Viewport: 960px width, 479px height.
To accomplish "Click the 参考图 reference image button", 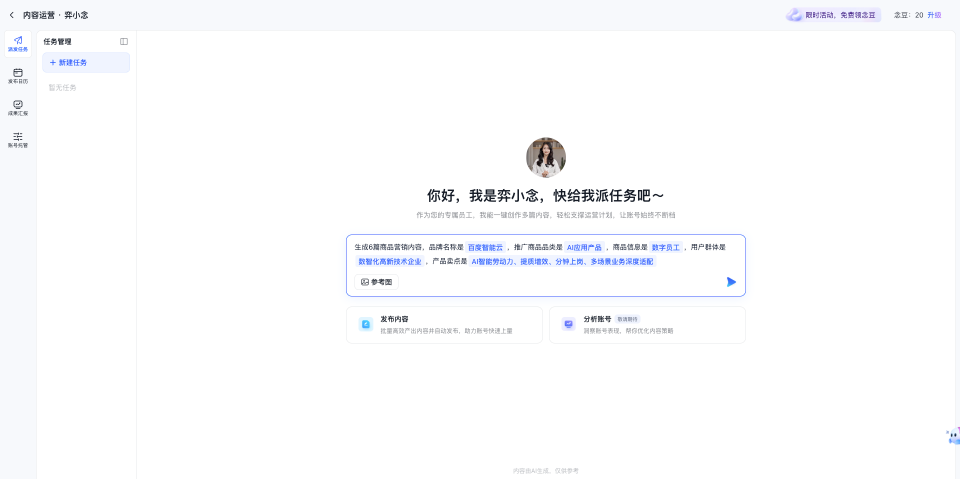I will tap(377, 282).
